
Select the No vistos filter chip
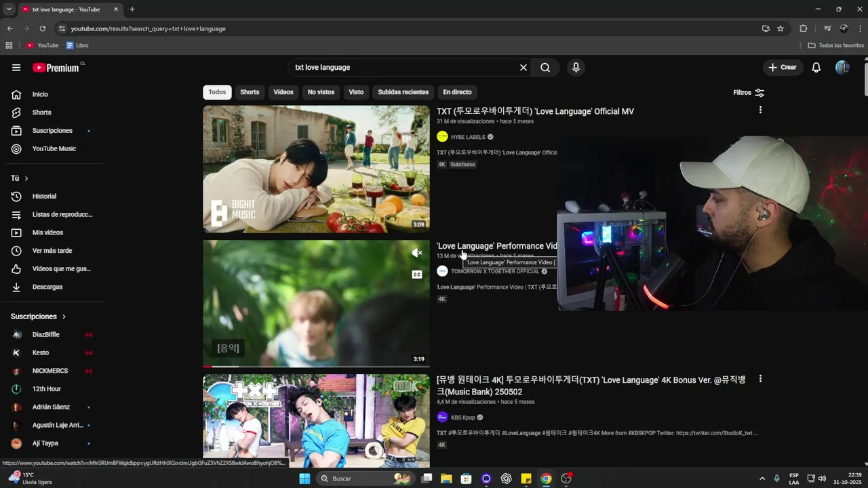321,92
